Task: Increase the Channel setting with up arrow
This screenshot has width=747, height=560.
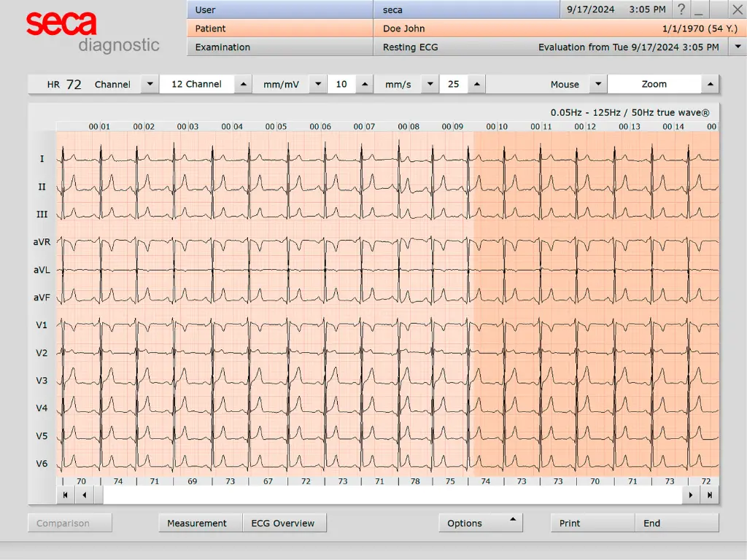Action: (x=244, y=84)
